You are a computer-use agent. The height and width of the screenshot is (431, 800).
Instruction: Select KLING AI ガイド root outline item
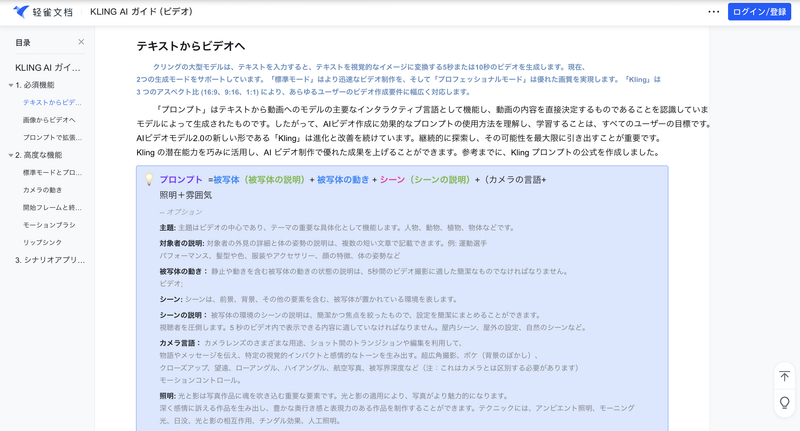pos(48,67)
